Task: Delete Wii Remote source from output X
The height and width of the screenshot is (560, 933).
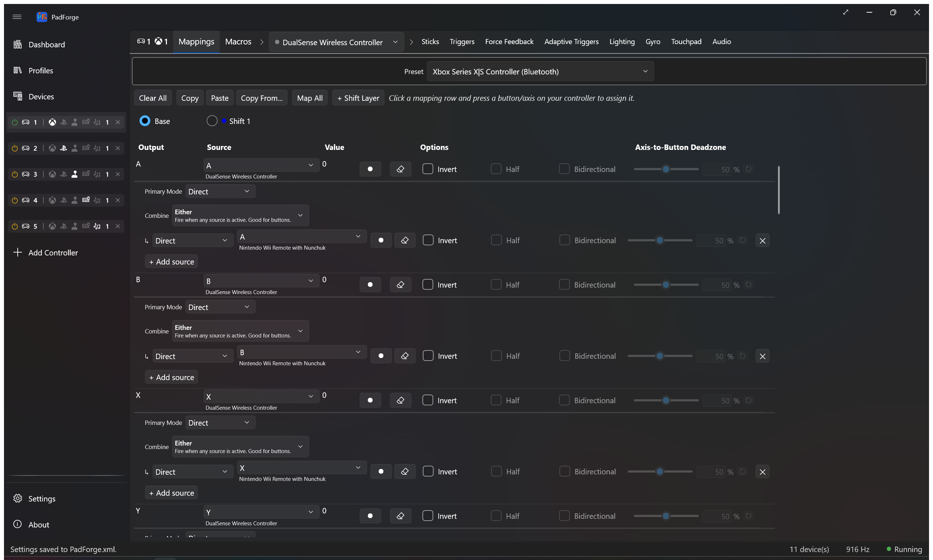Action: coord(762,472)
